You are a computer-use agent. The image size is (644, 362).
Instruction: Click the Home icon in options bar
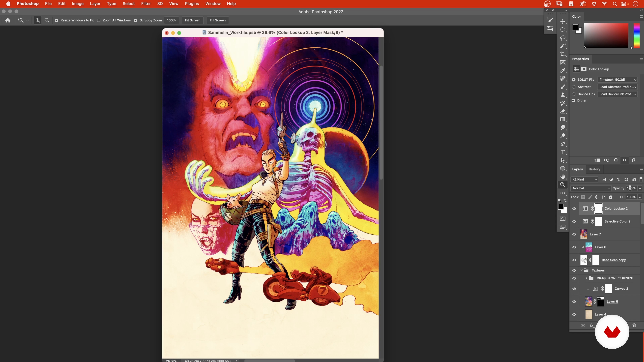pyautogui.click(x=8, y=20)
